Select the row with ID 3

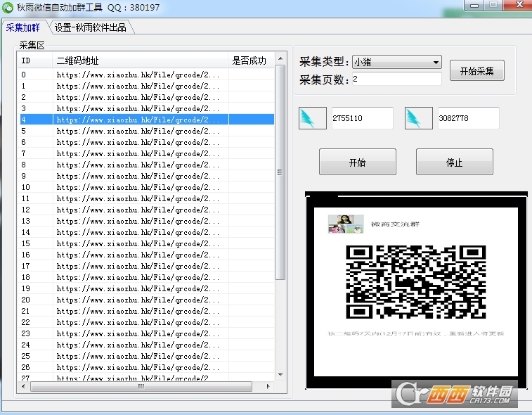[x=146, y=108]
